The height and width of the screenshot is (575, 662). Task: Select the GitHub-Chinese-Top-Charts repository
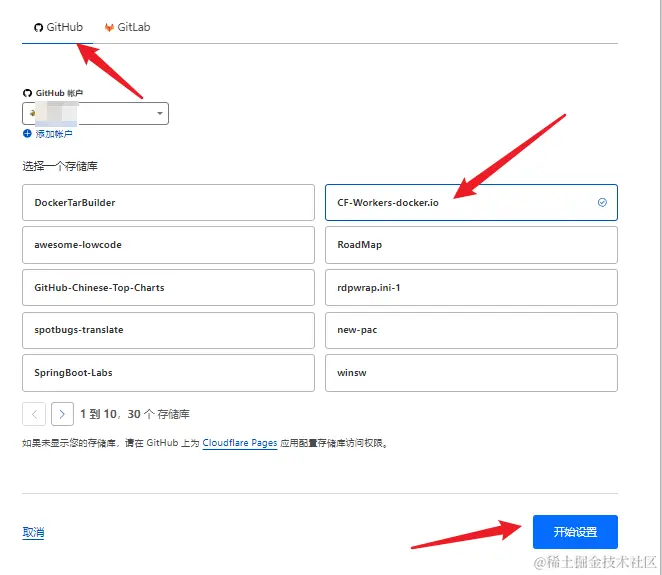click(x=168, y=288)
